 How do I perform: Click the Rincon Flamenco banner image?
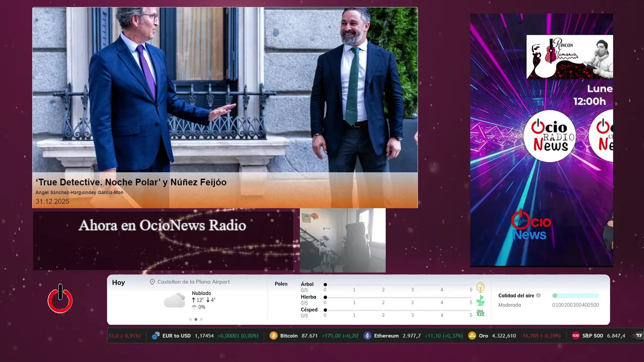[x=570, y=57]
